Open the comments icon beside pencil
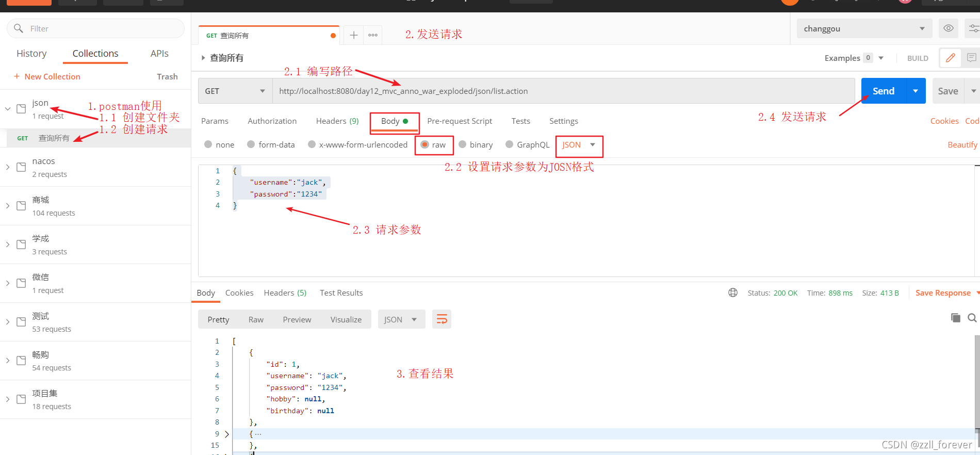The image size is (980, 455). 972,58
